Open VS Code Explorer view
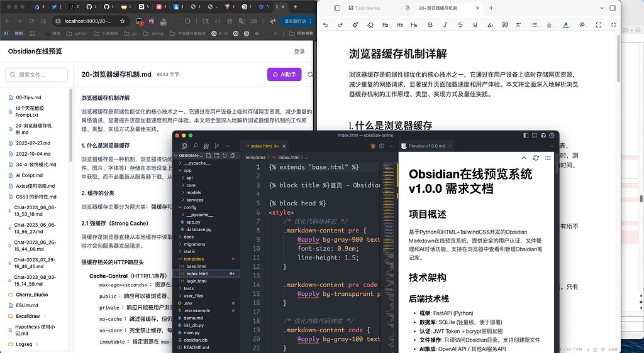The image size is (644, 353). point(184,146)
